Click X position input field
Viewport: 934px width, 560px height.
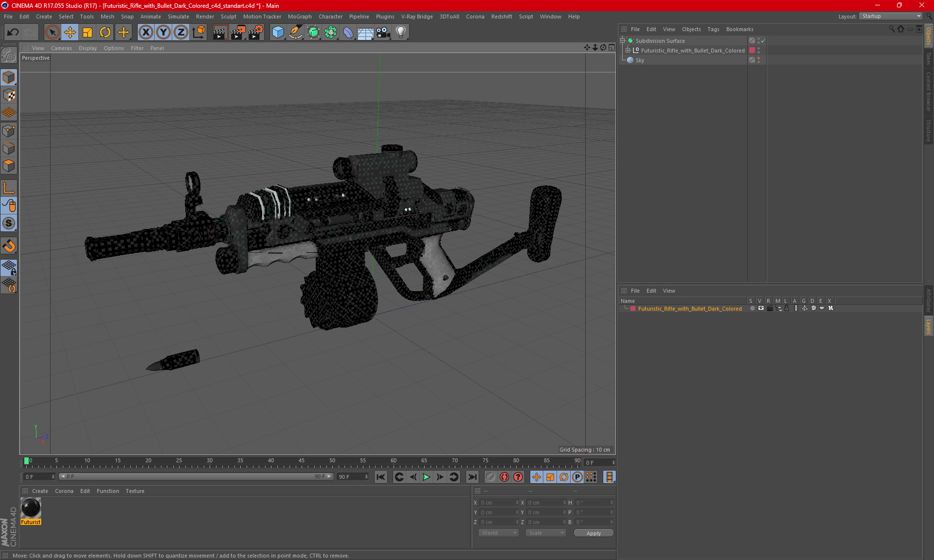coord(499,503)
